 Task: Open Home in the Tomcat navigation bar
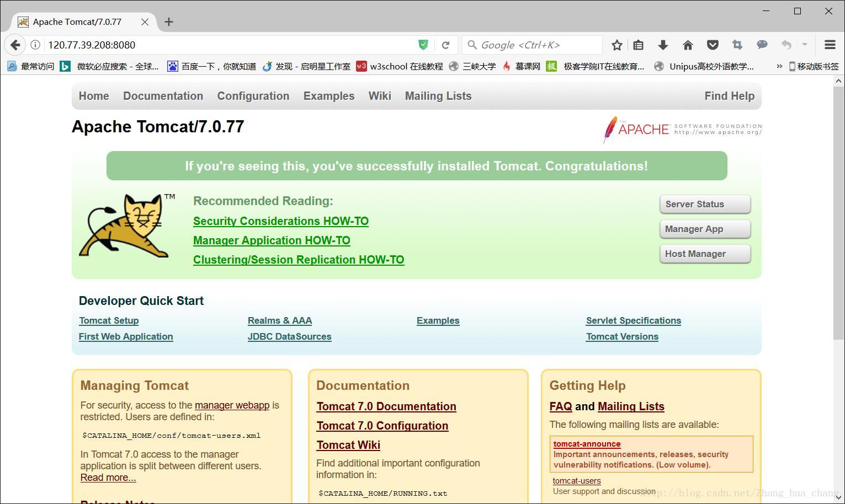(94, 96)
